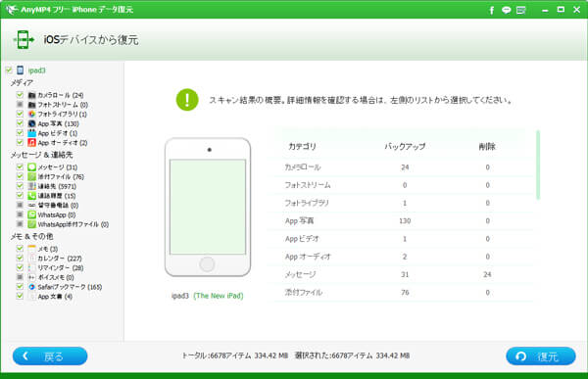The image size is (588, 379).
Task: Click the バックアップ column header
Action: click(405, 147)
